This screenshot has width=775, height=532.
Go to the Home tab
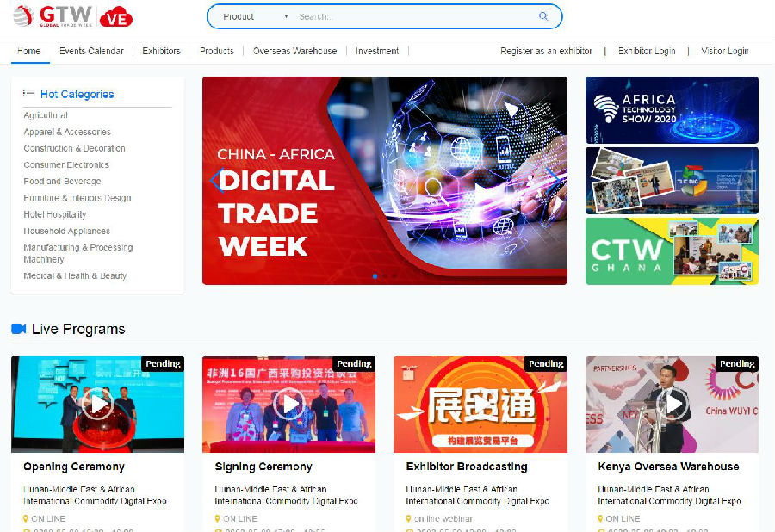[x=28, y=51]
